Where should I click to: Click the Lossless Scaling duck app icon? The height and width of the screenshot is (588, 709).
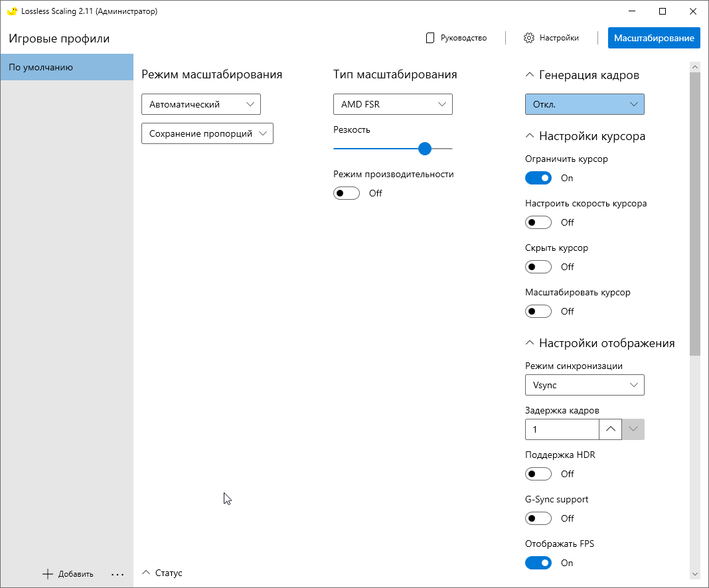click(11, 11)
